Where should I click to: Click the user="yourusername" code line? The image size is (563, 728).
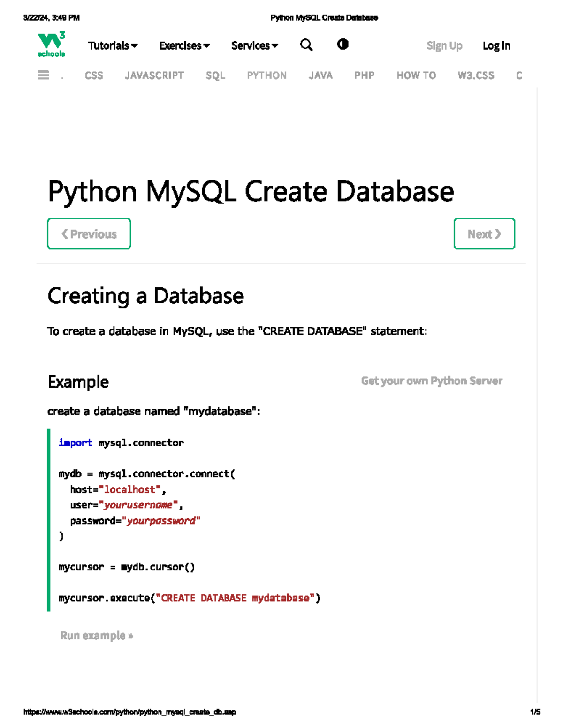126,505
